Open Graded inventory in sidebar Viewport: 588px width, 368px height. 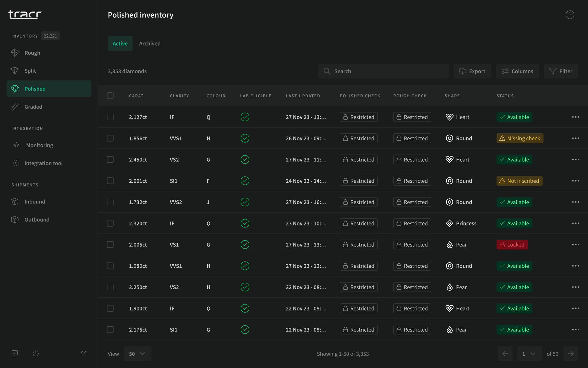pyautogui.click(x=49, y=107)
